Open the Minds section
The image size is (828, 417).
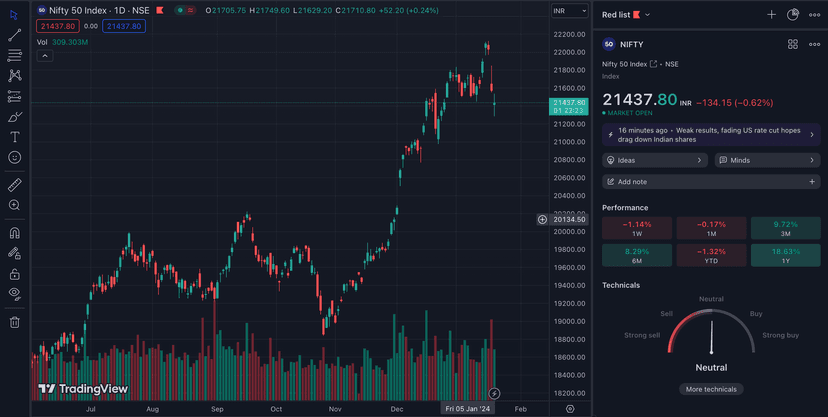tap(766, 160)
